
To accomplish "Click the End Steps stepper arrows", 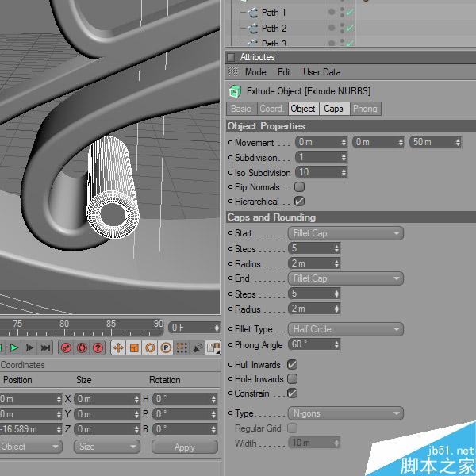I will [x=336, y=294].
